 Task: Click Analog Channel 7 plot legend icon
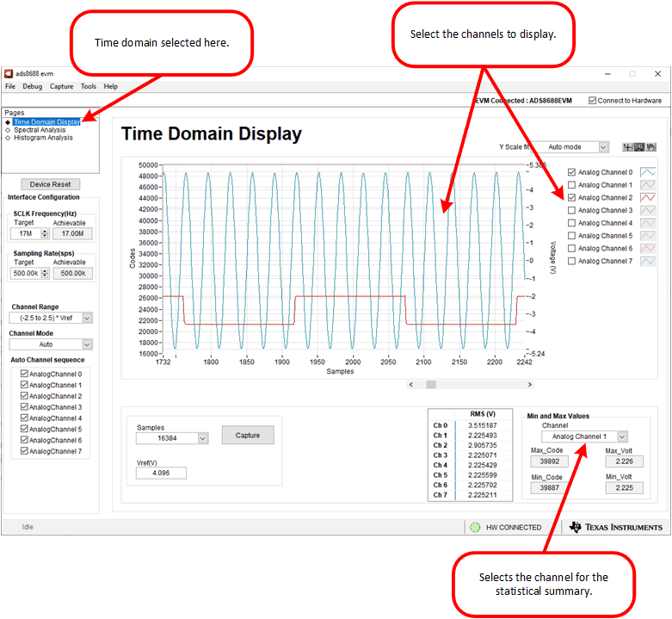pos(648,261)
